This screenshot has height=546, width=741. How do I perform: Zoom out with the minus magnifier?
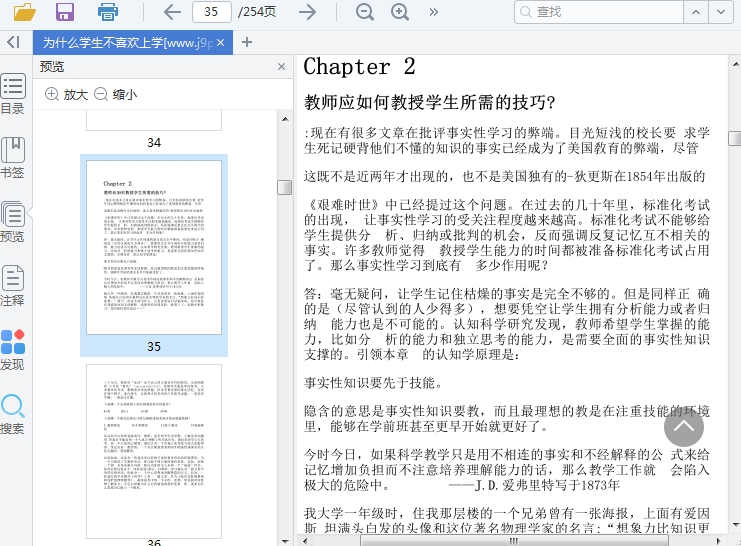pyautogui.click(x=364, y=12)
